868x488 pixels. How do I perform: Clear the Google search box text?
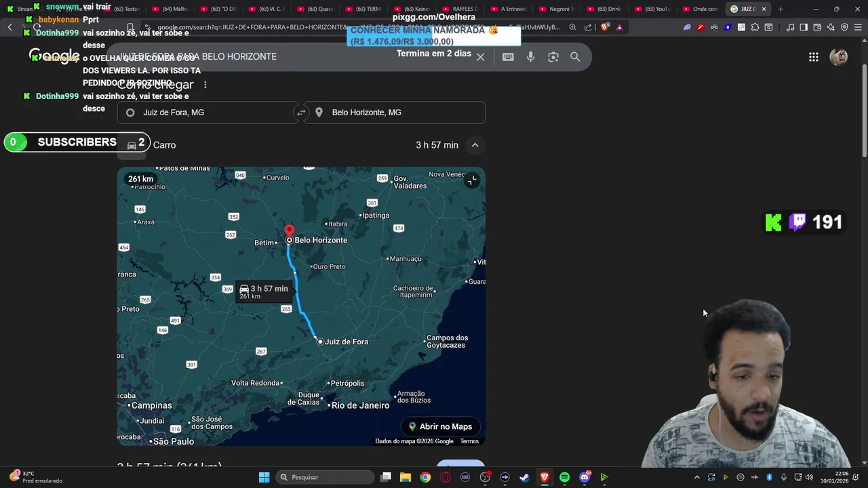tap(480, 57)
